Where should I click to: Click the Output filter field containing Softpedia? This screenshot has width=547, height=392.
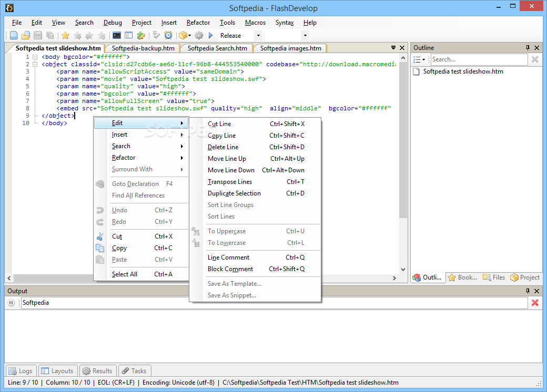point(274,303)
